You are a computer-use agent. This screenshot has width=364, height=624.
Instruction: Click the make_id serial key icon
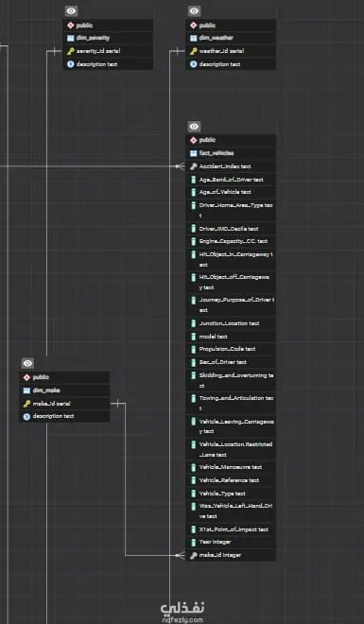26,404
